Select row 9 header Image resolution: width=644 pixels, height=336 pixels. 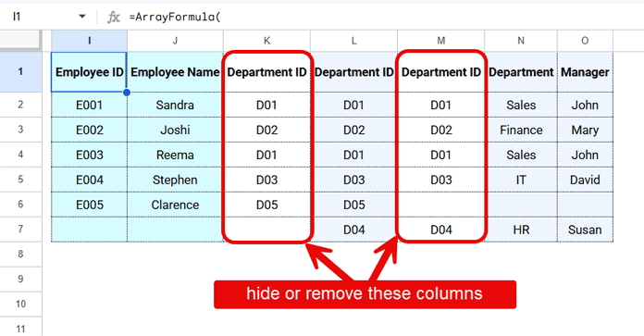(x=20, y=280)
